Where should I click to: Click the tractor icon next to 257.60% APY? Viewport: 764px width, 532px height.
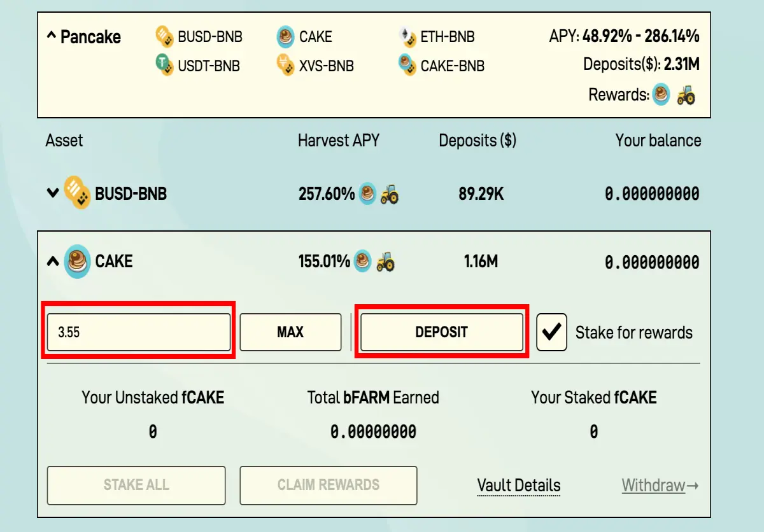pyautogui.click(x=389, y=194)
